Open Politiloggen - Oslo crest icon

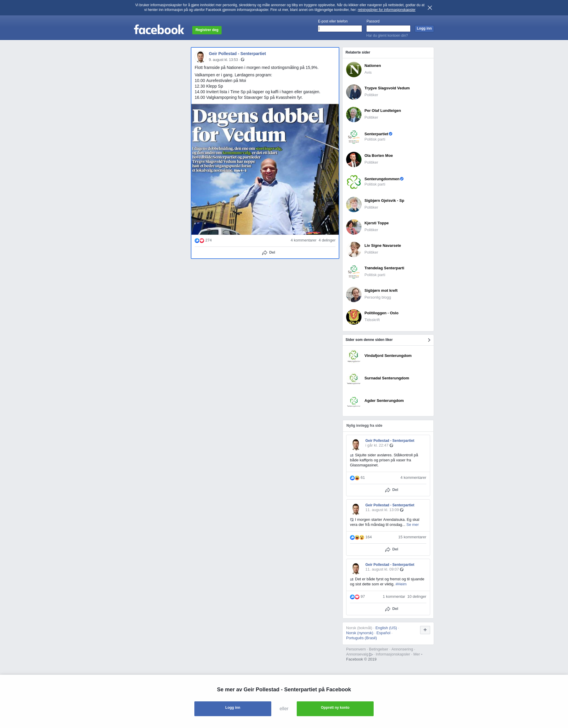point(354,317)
